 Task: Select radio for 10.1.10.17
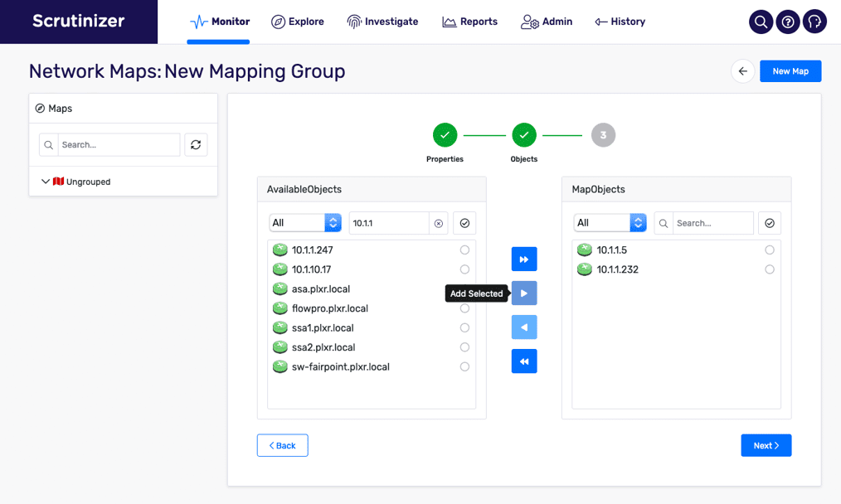pos(464,269)
